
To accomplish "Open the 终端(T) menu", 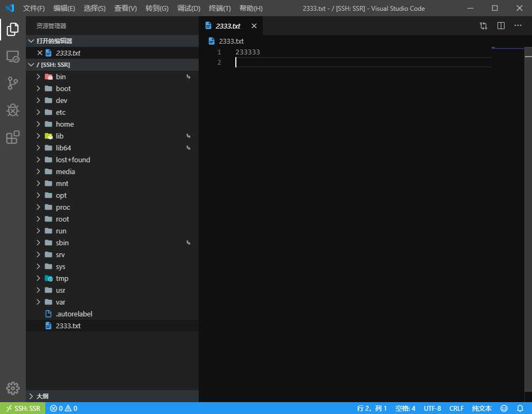I will [x=220, y=8].
